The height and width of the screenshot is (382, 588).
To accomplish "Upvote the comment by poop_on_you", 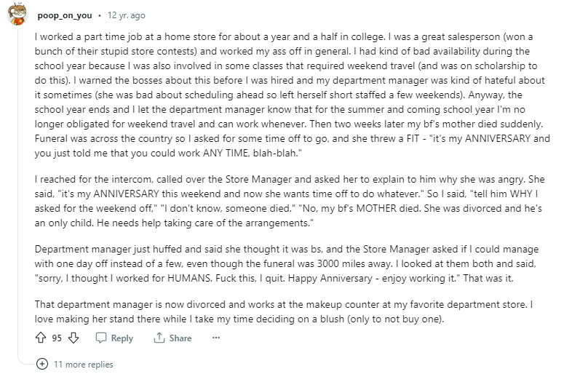I will click(41, 338).
